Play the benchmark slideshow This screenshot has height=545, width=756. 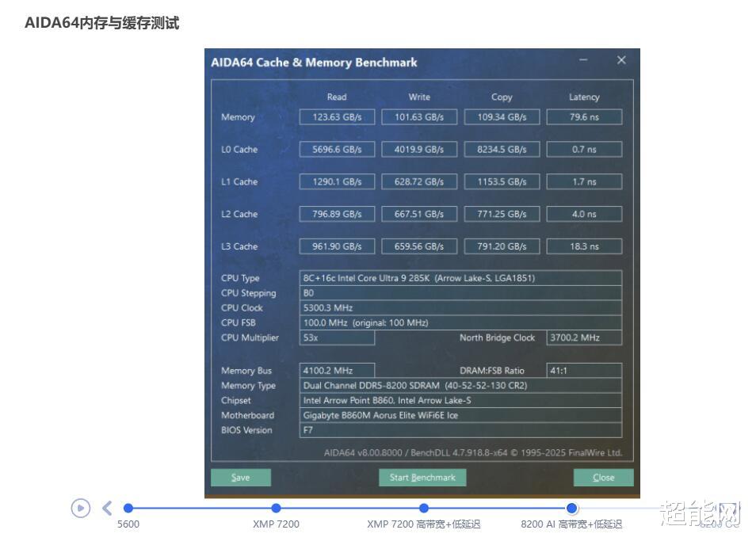tap(81, 509)
